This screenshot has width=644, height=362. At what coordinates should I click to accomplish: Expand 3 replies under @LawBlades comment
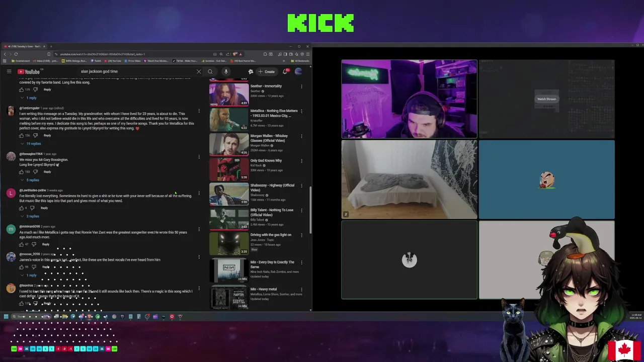point(30,216)
